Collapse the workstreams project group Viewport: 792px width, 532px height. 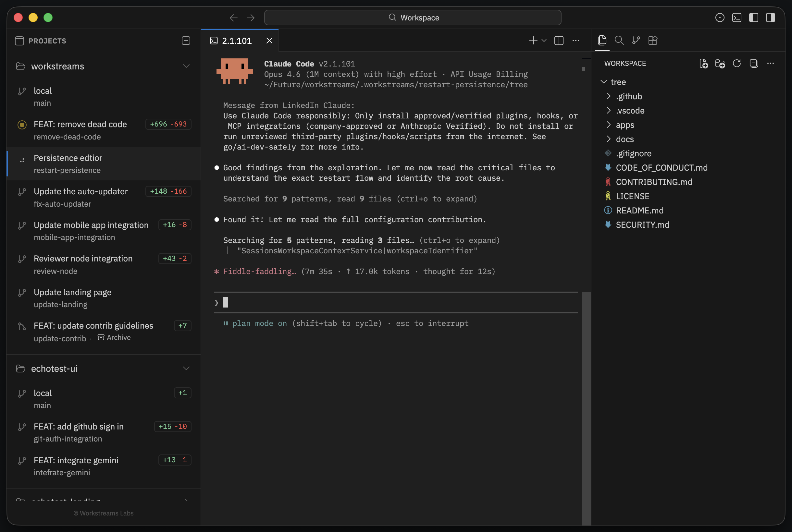click(x=186, y=66)
